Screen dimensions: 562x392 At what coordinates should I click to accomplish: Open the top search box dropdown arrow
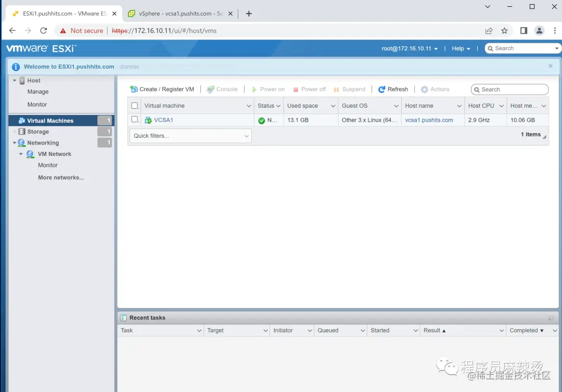pyautogui.click(x=557, y=48)
